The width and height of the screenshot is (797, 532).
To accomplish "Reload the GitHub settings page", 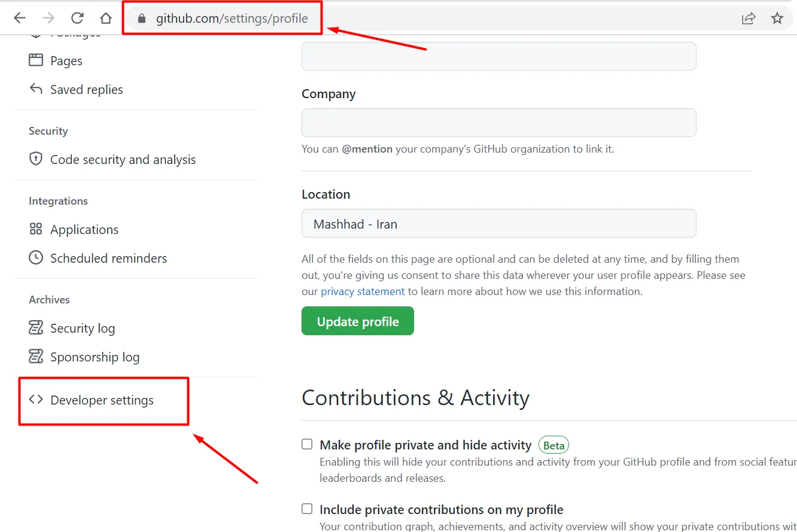I will (x=77, y=19).
